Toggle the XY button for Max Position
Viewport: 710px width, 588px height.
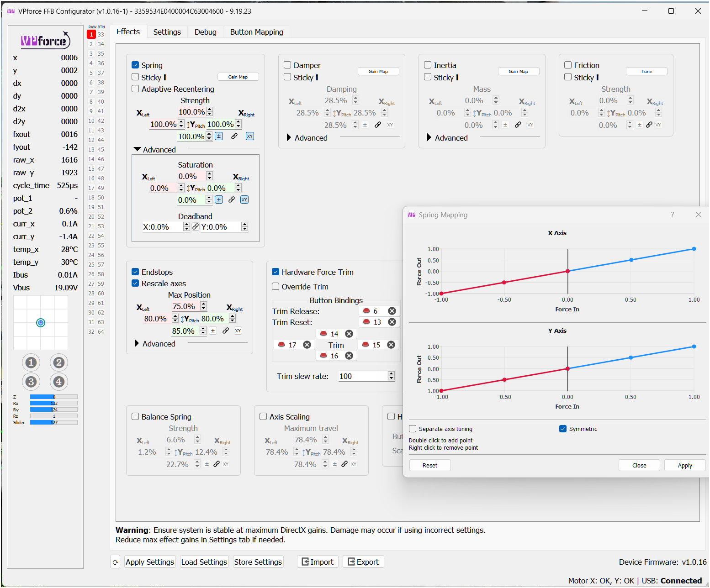(238, 331)
